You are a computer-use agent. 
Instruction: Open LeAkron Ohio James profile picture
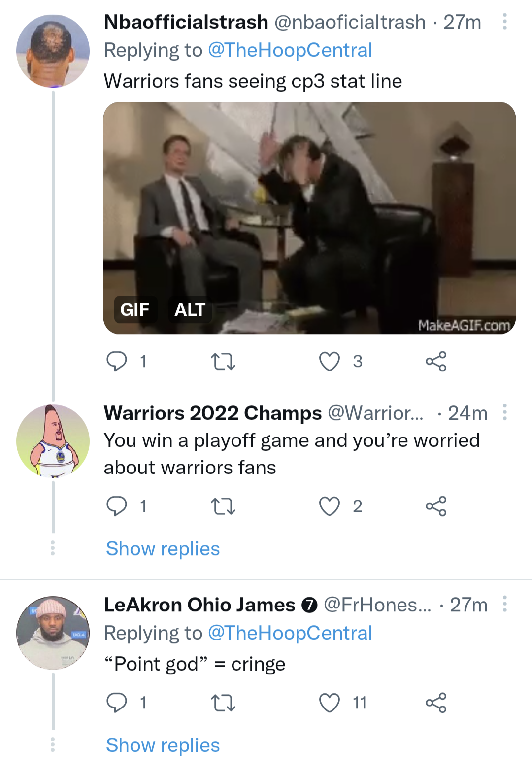point(53,633)
